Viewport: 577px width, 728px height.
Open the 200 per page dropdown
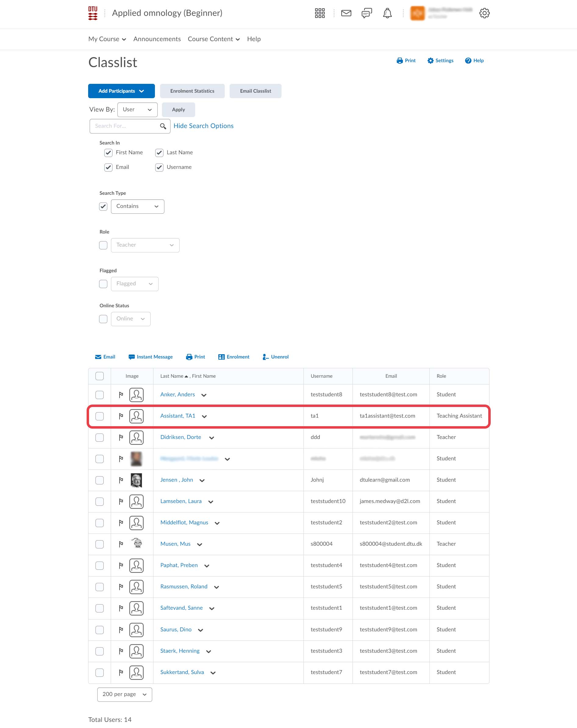click(124, 694)
